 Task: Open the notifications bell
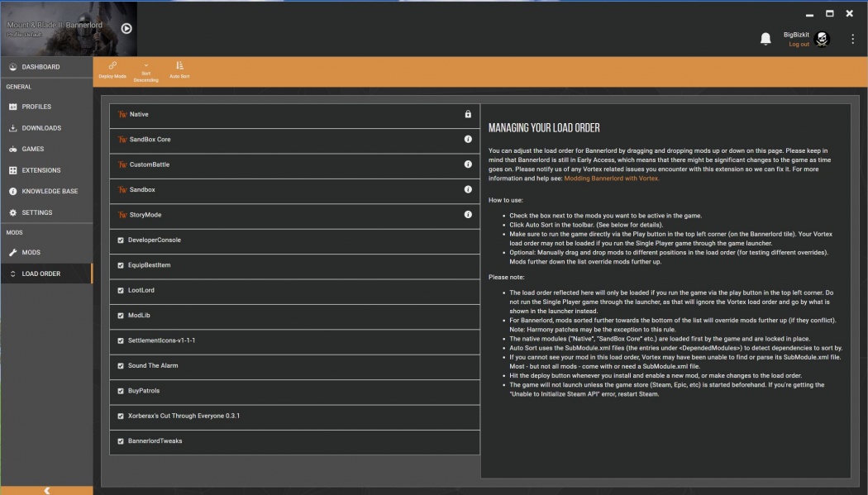pyautogui.click(x=765, y=39)
